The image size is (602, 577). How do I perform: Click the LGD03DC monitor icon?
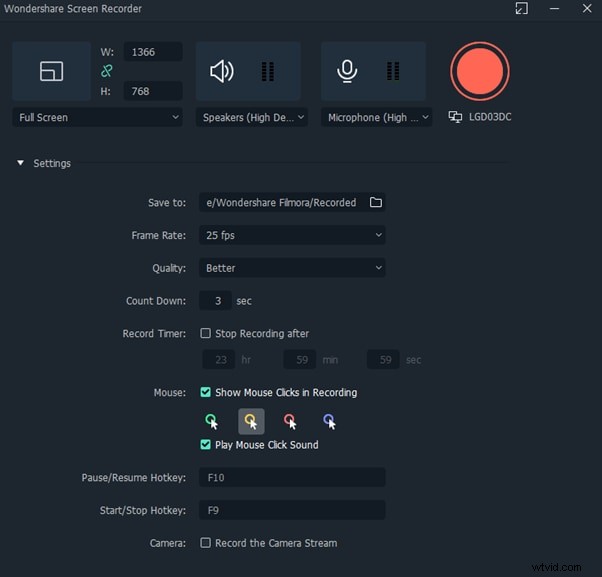(x=457, y=117)
